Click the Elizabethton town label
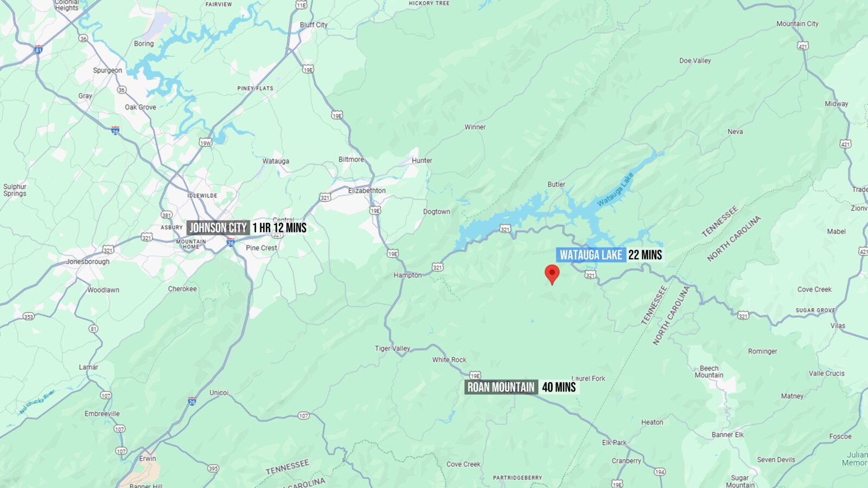Image resolution: width=868 pixels, height=488 pixels. coord(367,191)
